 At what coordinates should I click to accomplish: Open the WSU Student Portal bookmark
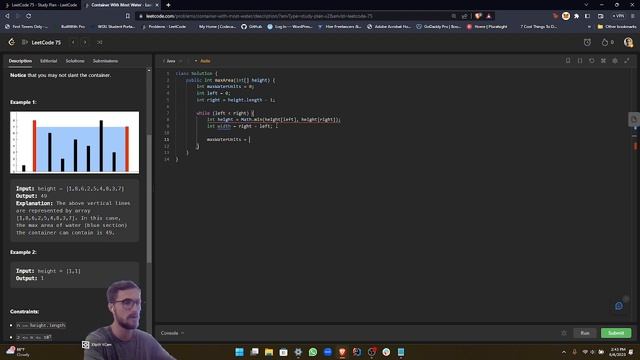click(116, 27)
